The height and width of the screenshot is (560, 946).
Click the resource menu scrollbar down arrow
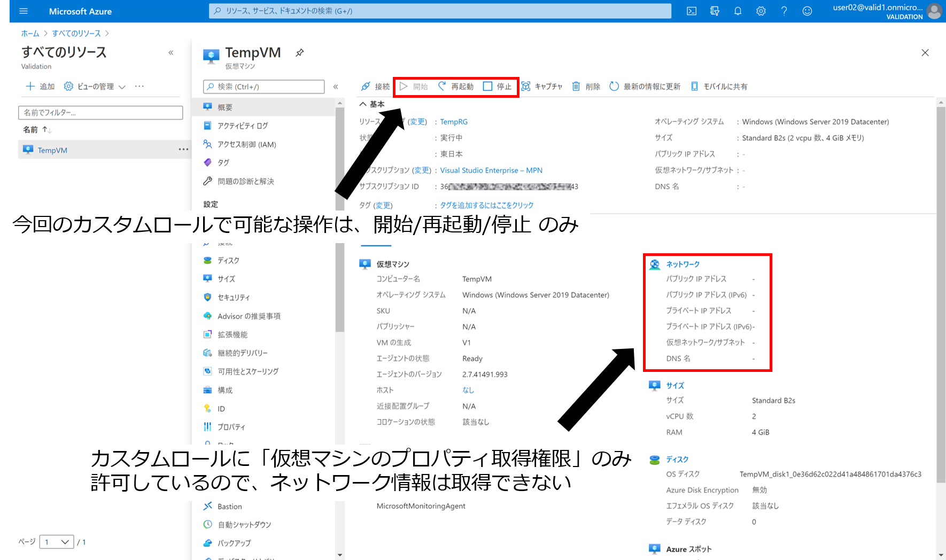point(339,555)
